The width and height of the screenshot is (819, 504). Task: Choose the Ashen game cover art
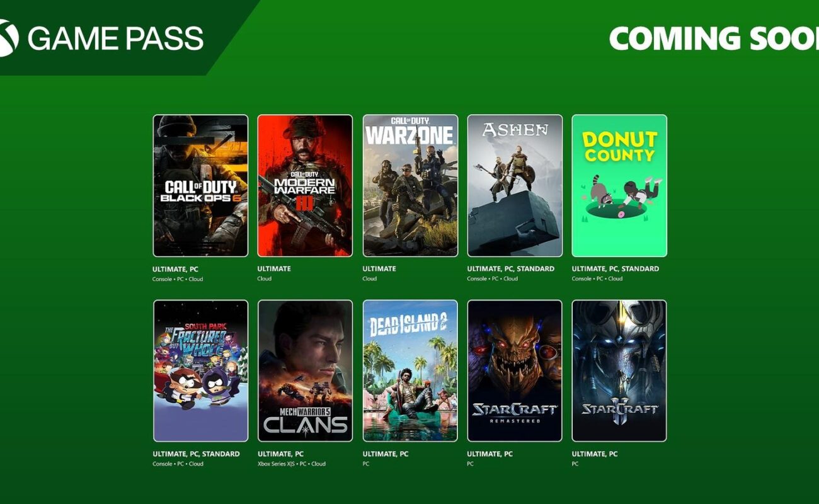[515, 185]
